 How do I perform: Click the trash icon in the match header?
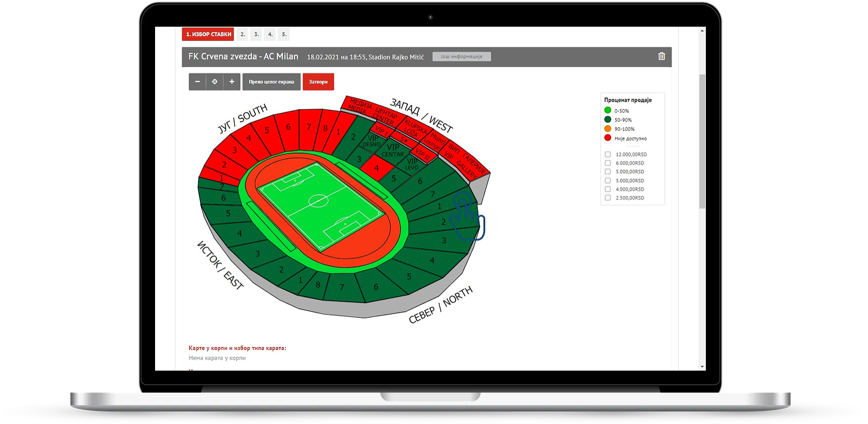662,56
